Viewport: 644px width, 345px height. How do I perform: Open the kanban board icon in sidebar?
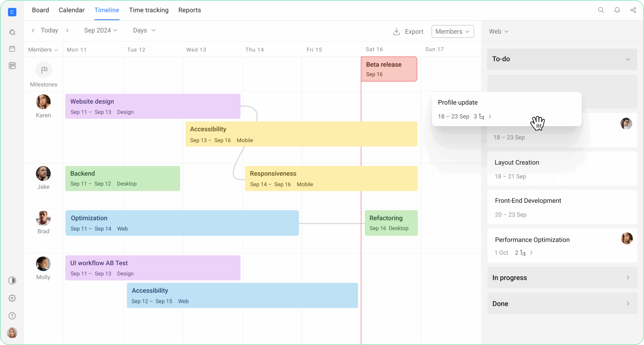pos(12,66)
